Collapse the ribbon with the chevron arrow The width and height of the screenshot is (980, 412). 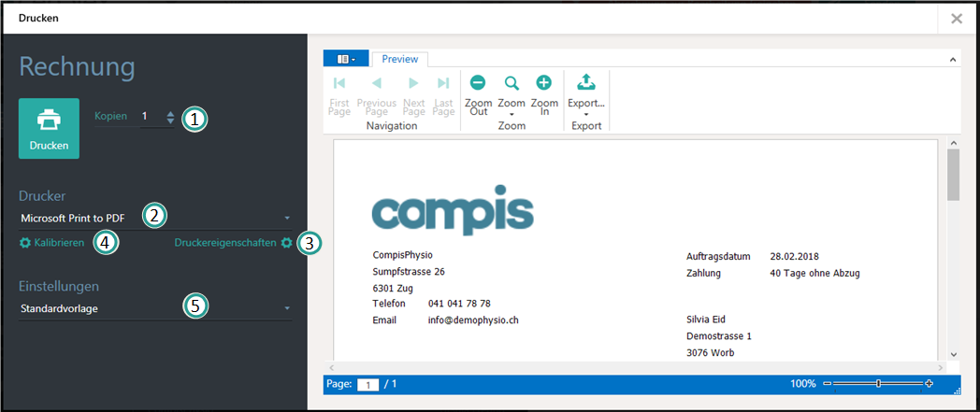click(x=953, y=59)
